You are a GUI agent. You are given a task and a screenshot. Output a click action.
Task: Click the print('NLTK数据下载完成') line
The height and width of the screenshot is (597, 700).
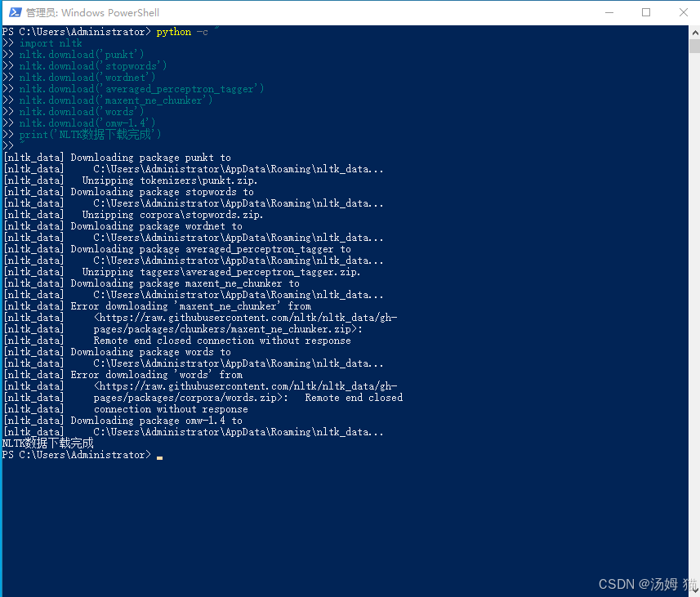click(90, 135)
